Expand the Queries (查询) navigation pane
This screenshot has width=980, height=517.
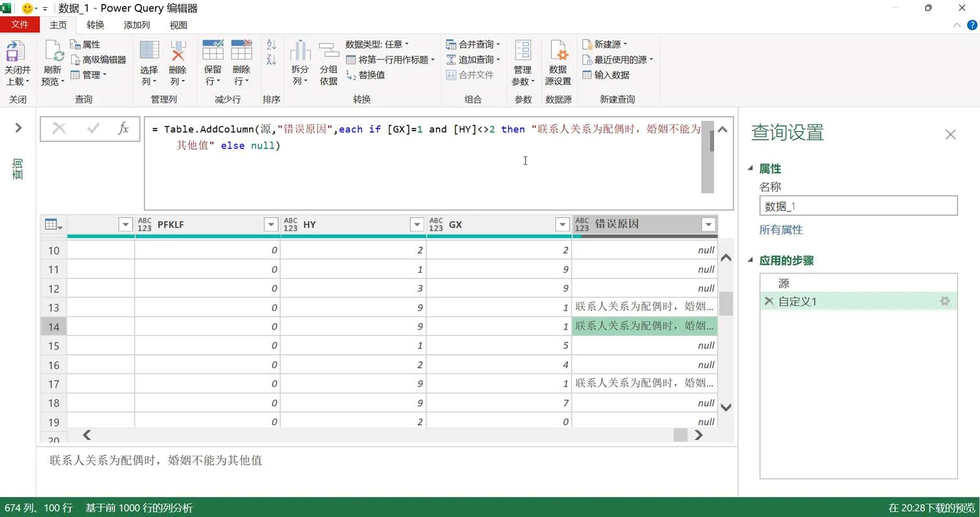(x=18, y=128)
